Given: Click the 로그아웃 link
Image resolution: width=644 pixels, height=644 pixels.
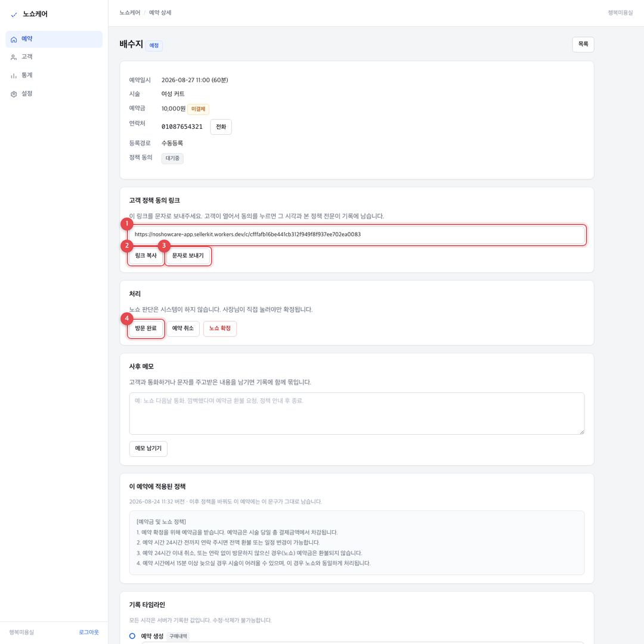Looking at the screenshot, I should [89, 632].
